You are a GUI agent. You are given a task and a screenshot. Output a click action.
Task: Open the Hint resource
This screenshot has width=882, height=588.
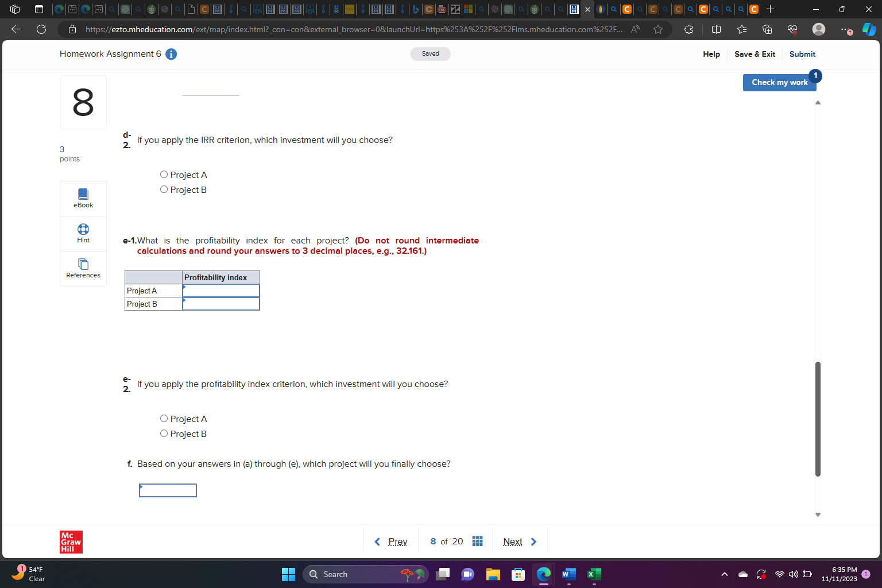coord(83,233)
